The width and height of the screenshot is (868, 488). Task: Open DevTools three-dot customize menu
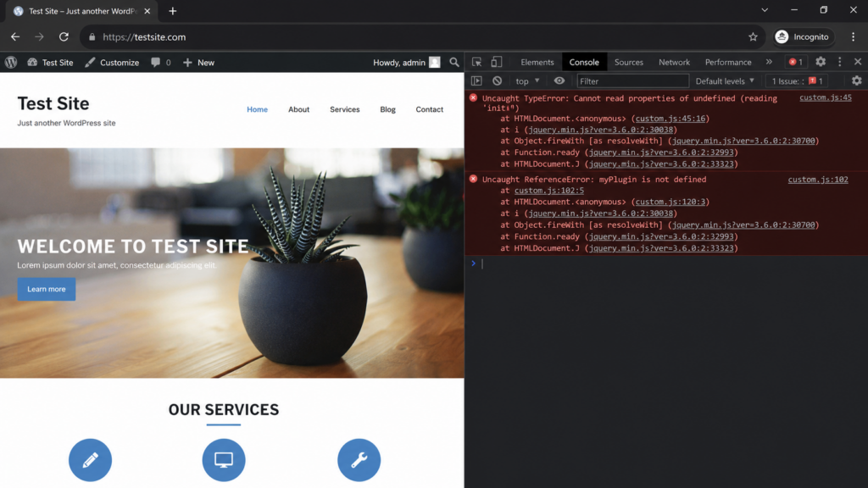[x=840, y=62]
